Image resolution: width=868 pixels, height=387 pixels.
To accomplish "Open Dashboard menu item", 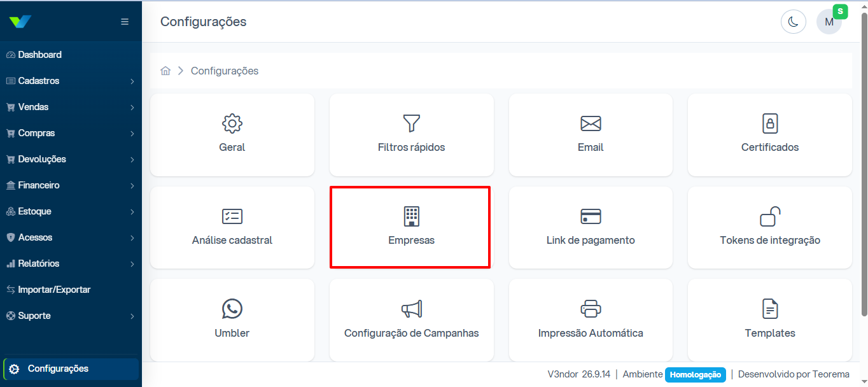I will coord(71,55).
